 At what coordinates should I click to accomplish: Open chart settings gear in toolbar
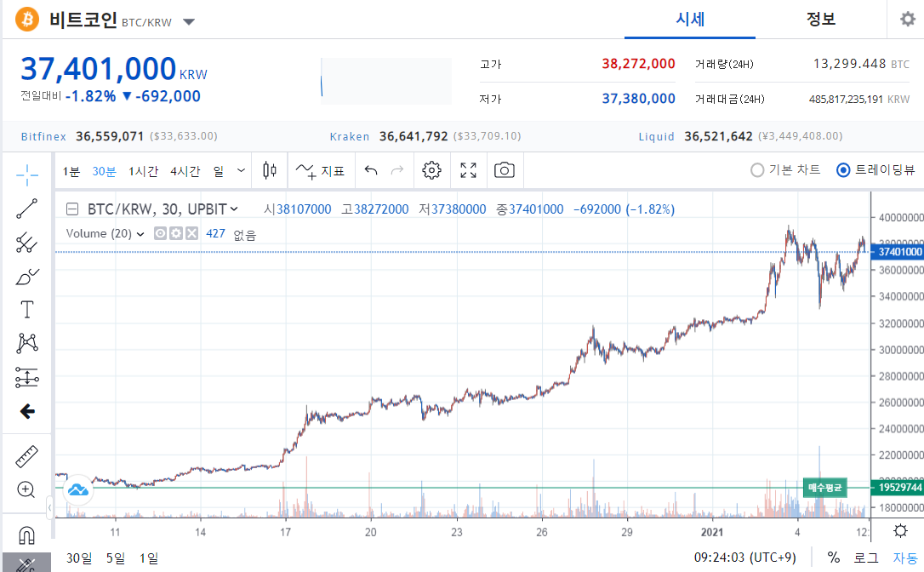click(x=431, y=170)
